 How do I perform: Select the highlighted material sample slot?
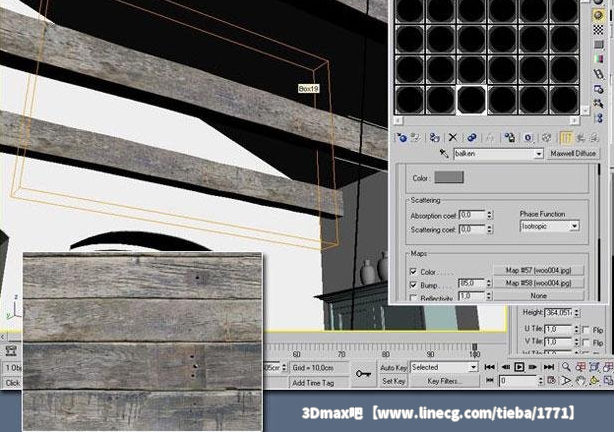(x=471, y=99)
